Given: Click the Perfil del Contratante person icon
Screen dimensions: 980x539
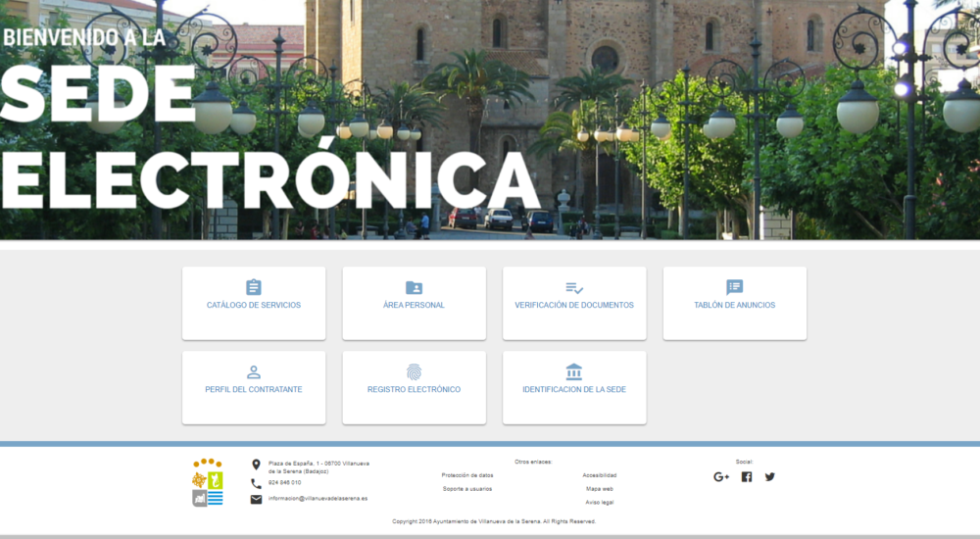Looking at the screenshot, I should pos(254,371).
